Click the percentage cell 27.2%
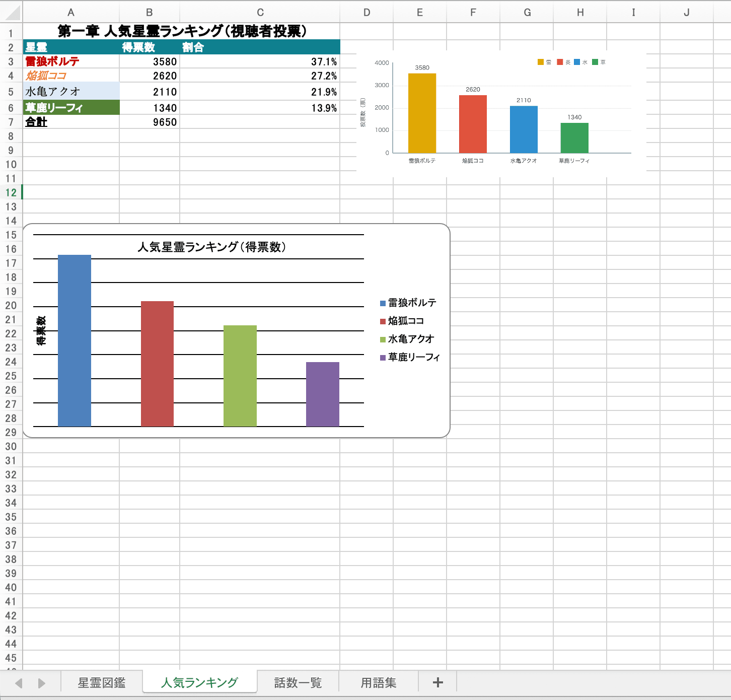The width and height of the screenshot is (731, 700). (x=260, y=76)
